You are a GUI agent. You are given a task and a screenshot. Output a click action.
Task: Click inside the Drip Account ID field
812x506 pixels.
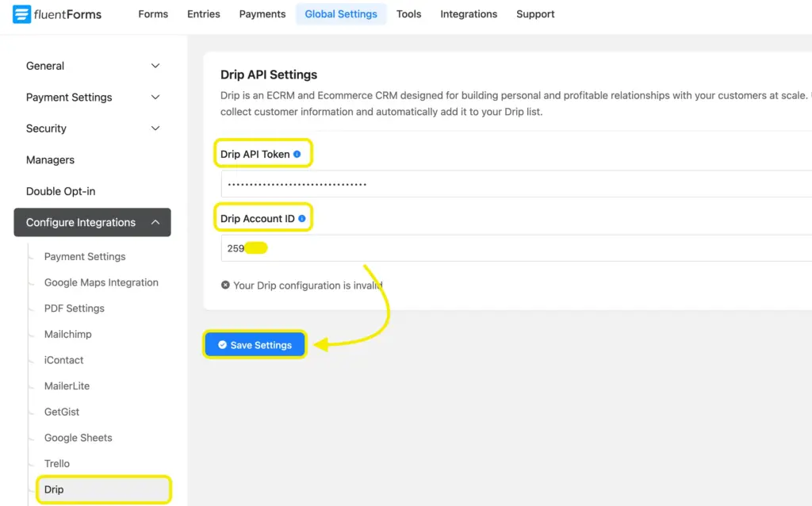[x=396, y=247]
